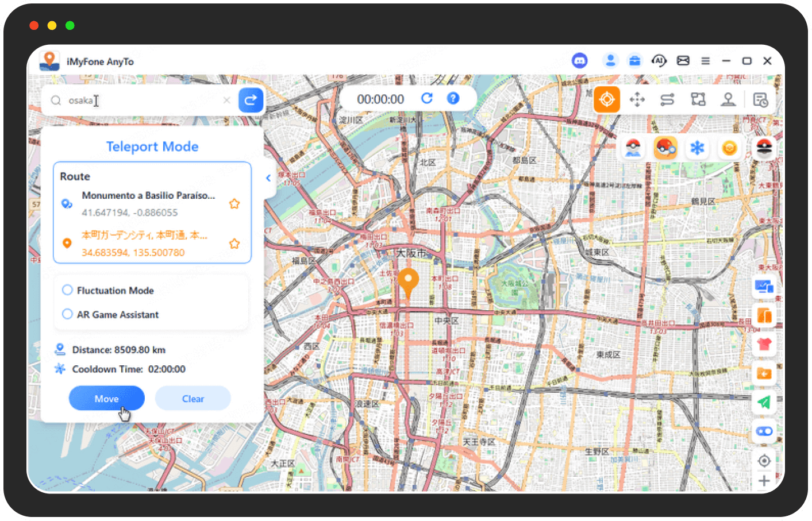Enable AR Game Assistant option
The image size is (812, 521).
point(68,314)
